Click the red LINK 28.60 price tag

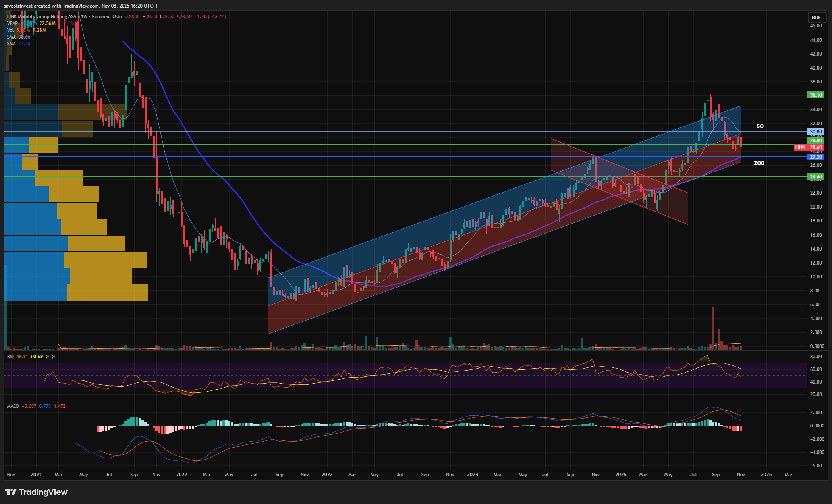coord(809,147)
